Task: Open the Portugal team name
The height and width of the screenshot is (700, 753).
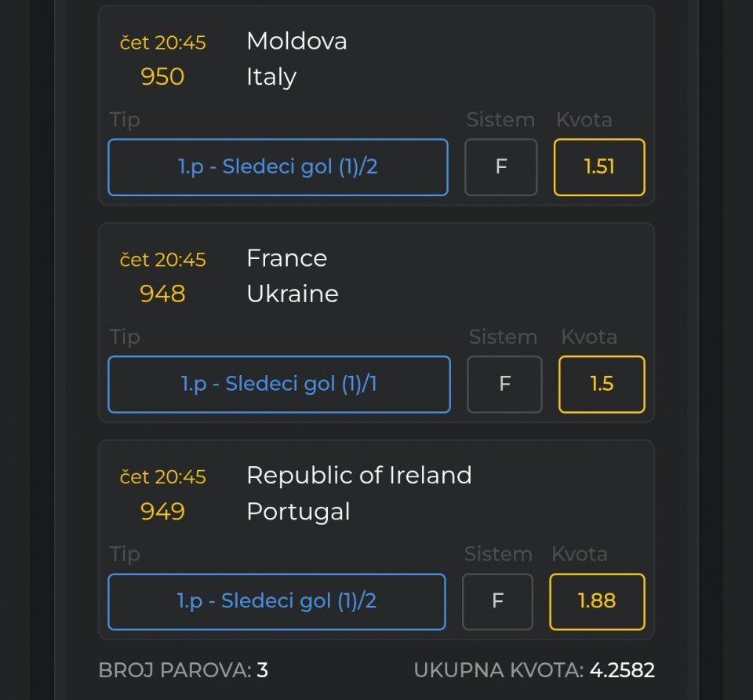Action: (298, 512)
